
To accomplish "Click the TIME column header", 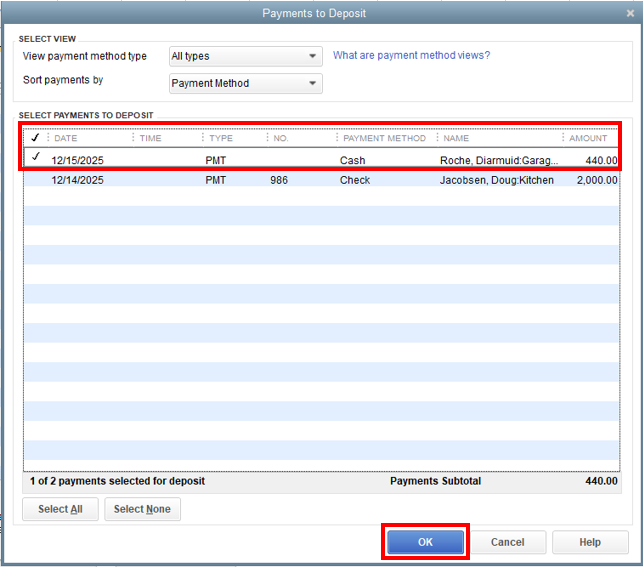I will [x=150, y=138].
